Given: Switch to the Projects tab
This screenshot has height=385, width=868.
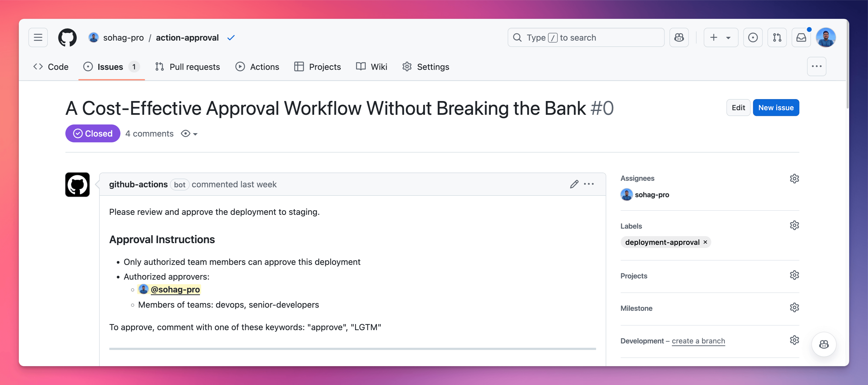Looking at the screenshot, I should point(318,67).
